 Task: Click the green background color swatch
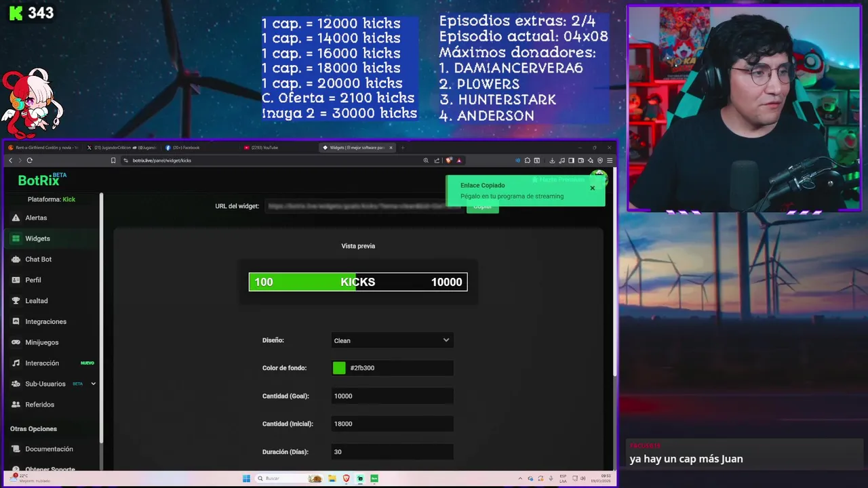[339, 368]
